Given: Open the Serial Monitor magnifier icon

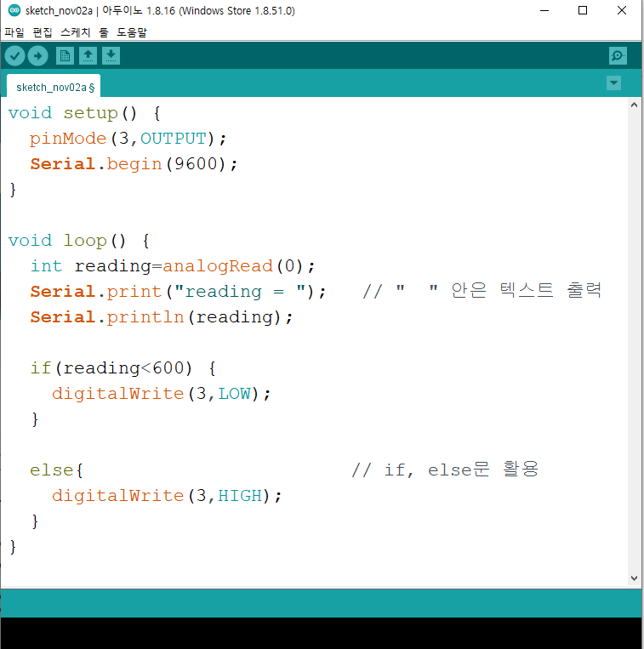Looking at the screenshot, I should pos(618,56).
